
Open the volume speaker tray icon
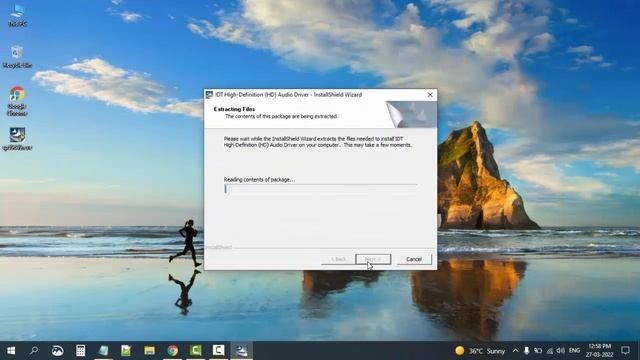coord(561,351)
